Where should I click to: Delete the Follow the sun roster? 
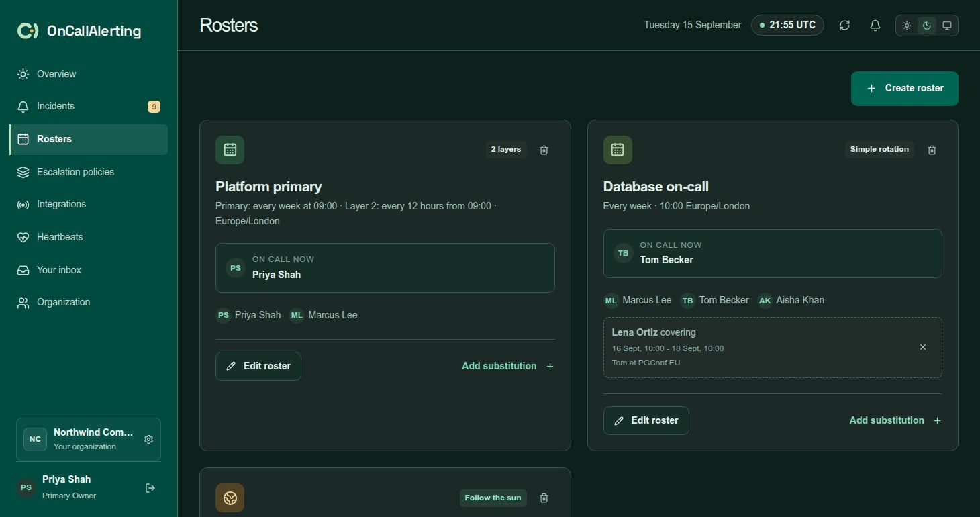click(x=544, y=498)
